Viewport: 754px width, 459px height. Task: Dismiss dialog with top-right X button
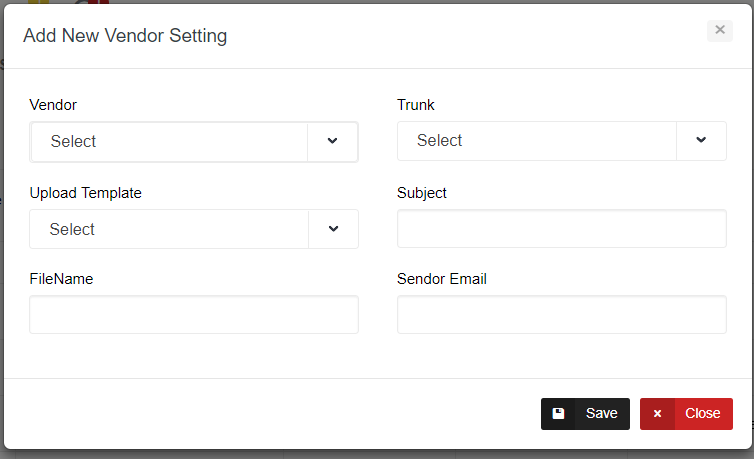pyautogui.click(x=720, y=30)
